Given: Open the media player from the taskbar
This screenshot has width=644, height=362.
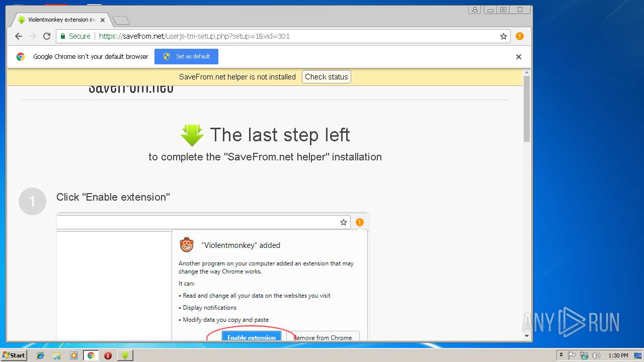Looking at the screenshot, I should click(x=74, y=355).
